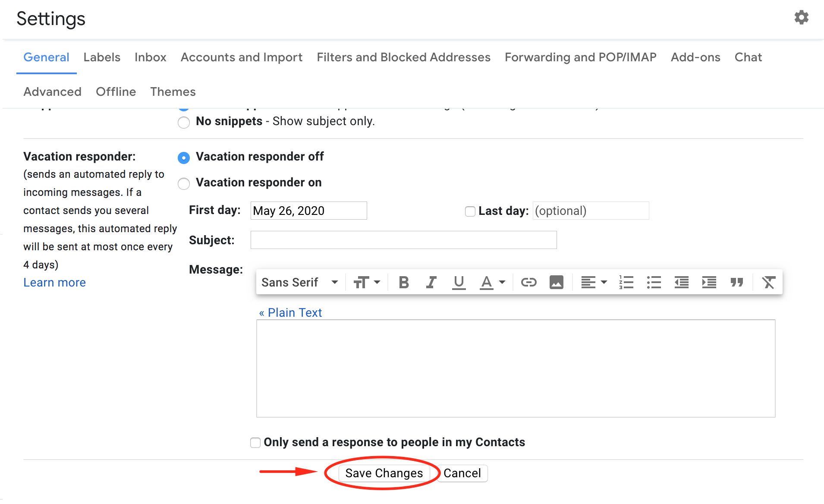The image size is (824, 504).
Task: Insert a link using the link icon
Action: point(529,282)
